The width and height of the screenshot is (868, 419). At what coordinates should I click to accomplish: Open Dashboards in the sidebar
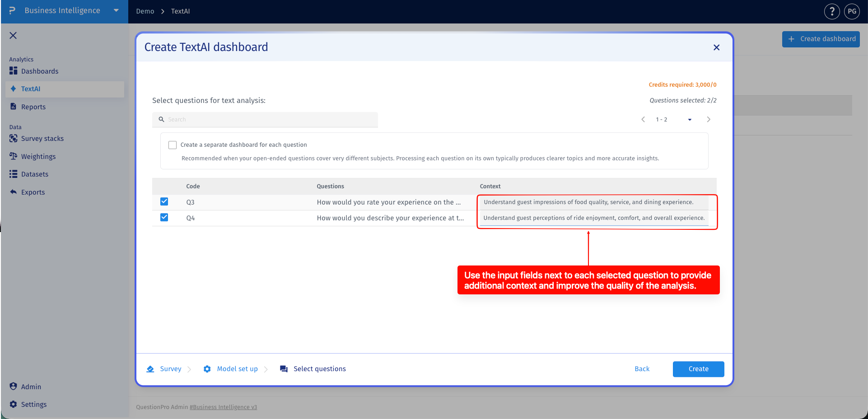[40, 71]
